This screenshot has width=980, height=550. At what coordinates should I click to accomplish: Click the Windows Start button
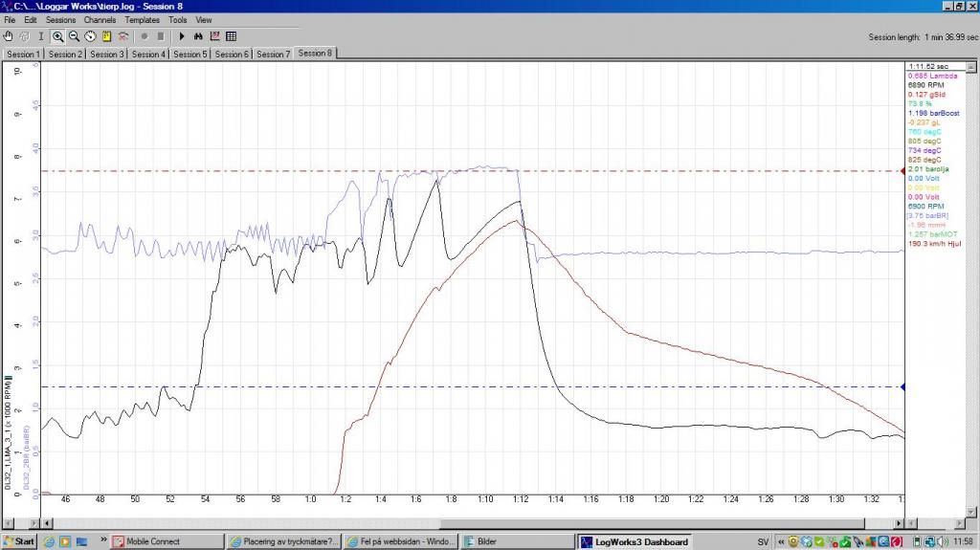(19, 541)
